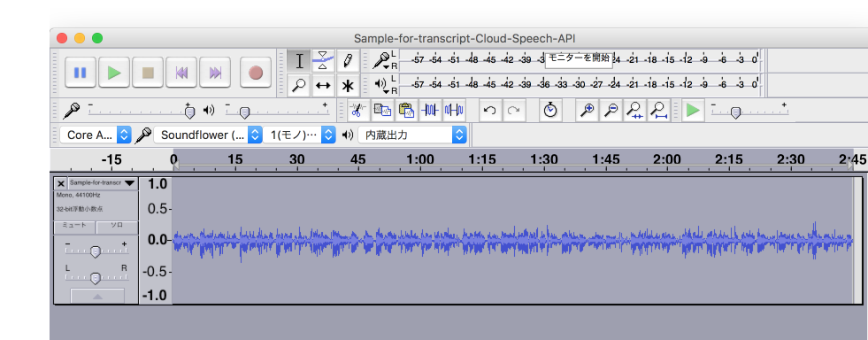The image size is (868, 340).
Task: Click the Zoom Out magnifier icon
Action: point(611,110)
